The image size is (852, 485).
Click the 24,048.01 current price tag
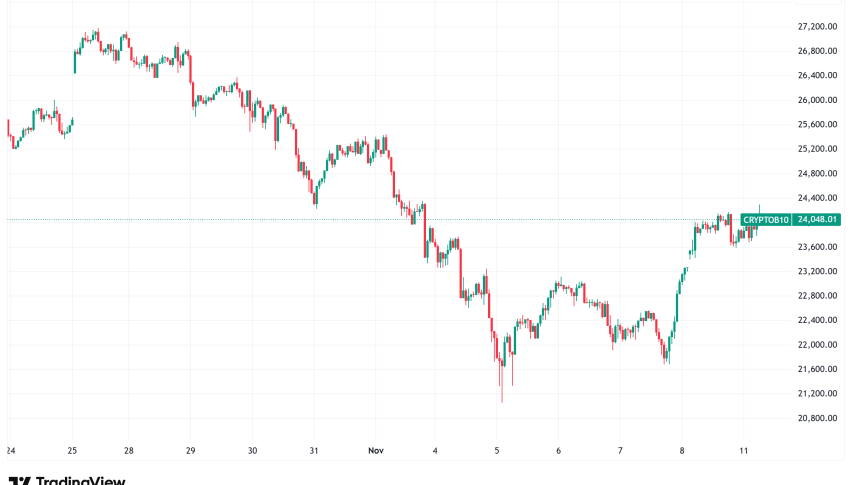(x=817, y=220)
